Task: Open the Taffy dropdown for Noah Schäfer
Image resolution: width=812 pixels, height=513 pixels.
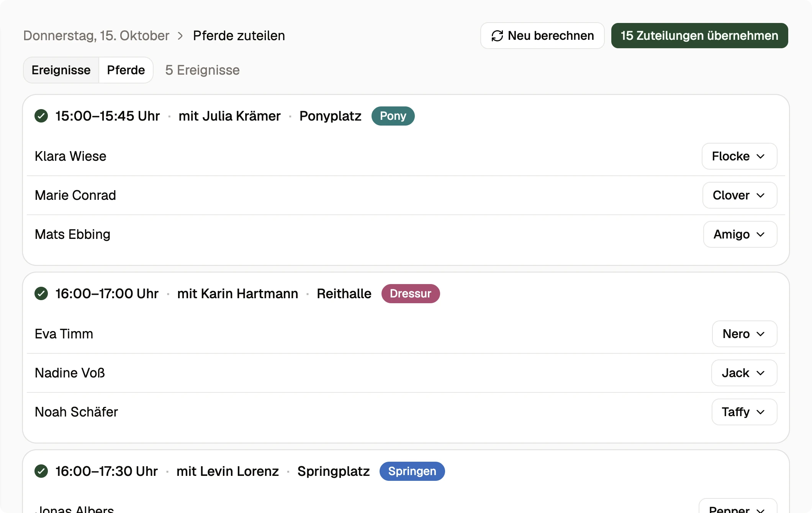Action: point(744,412)
